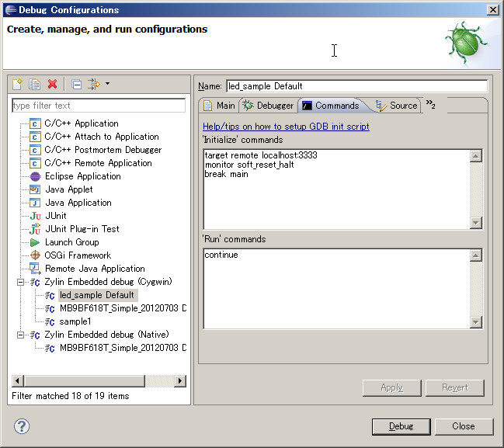The height and width of the screenshot is (448, 504).
Task: Click inside the 'Initialize' commands text area
Action: pyautogui.click(x=336, y=189)
